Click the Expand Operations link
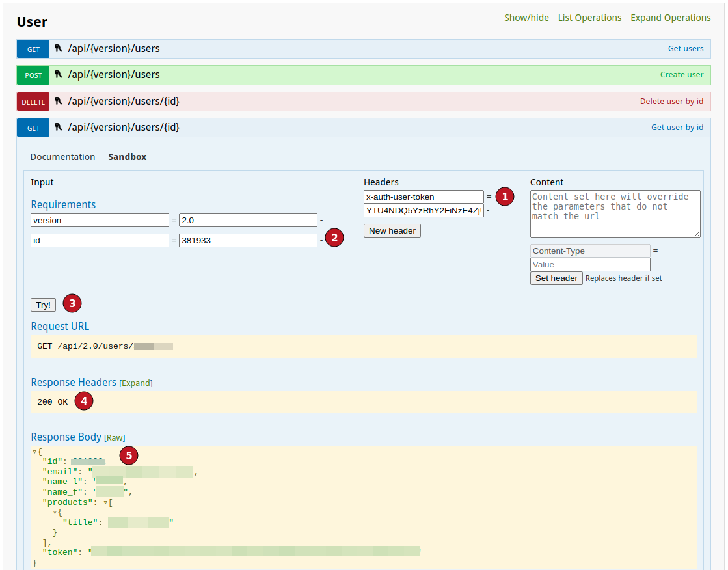 pos(671,18)
